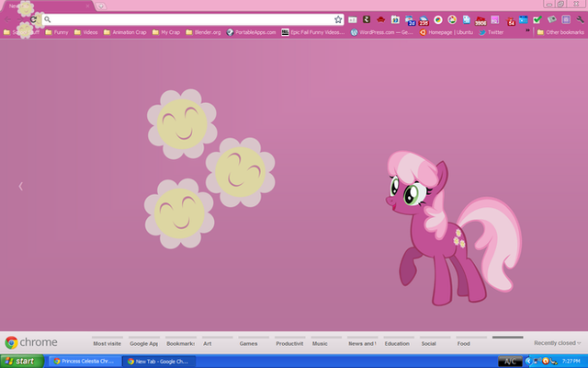The image size is (588, 368).
Task: Switch to the Social section
Action: 435,341
